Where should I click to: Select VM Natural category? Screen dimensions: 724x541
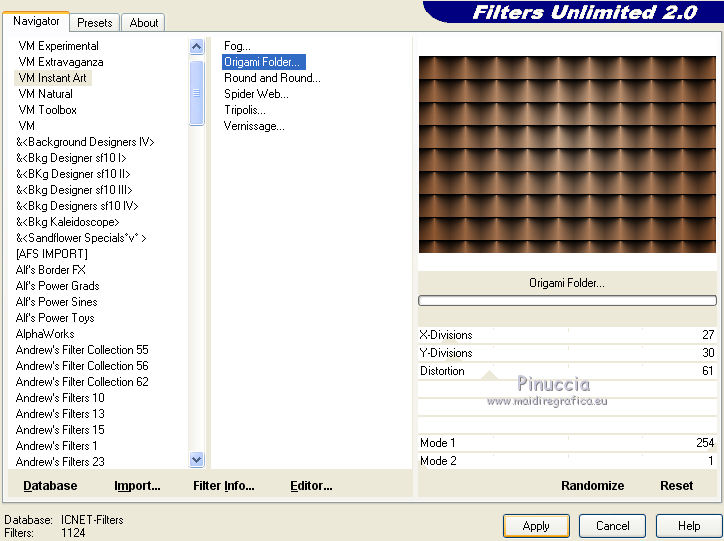(x=46, y=94)
